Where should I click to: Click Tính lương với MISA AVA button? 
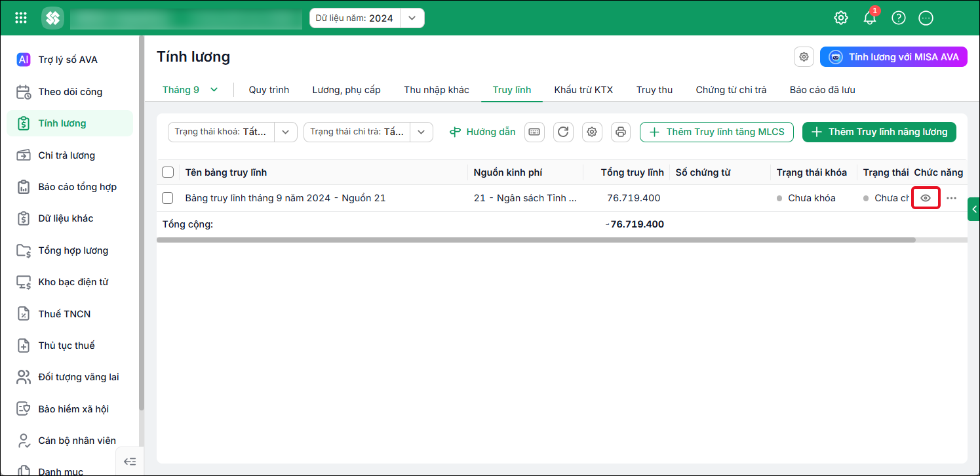click(x=894, y=57)
